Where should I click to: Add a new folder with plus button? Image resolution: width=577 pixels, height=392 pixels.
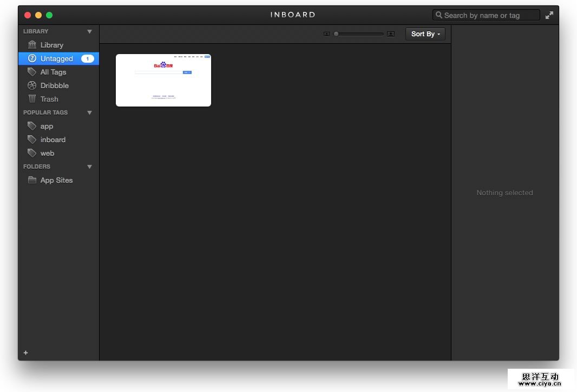click(26, 353)
